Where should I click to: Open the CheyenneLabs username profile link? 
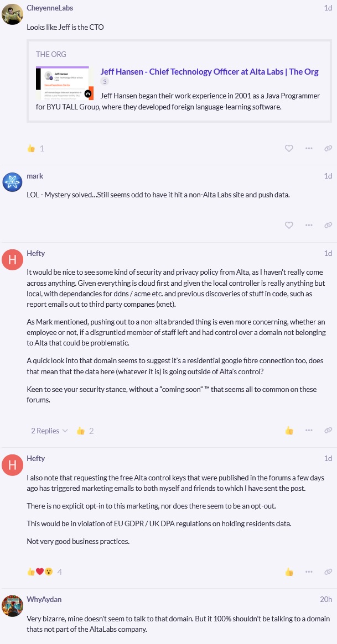click(x=50, y=8)
